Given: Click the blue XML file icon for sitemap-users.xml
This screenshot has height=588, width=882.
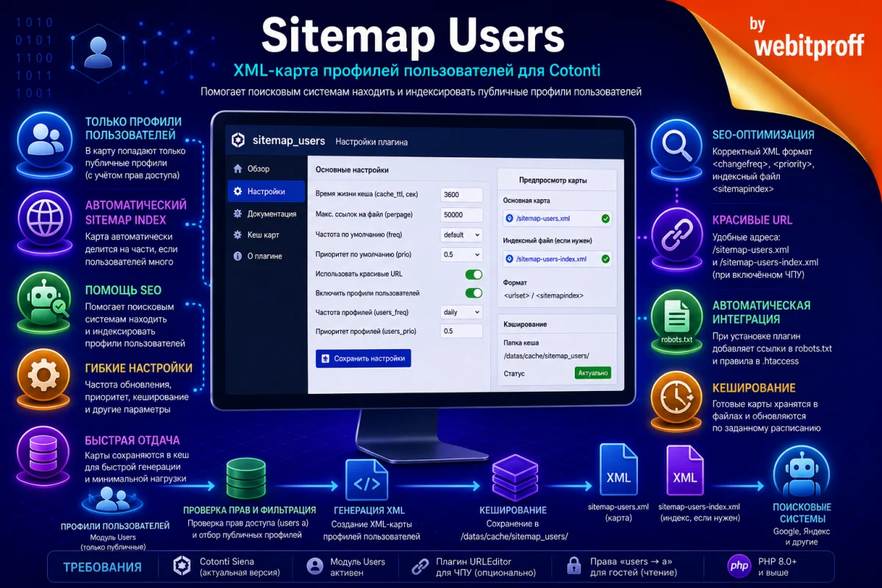Looking at the screenshot, I should [x=618, y=470].
